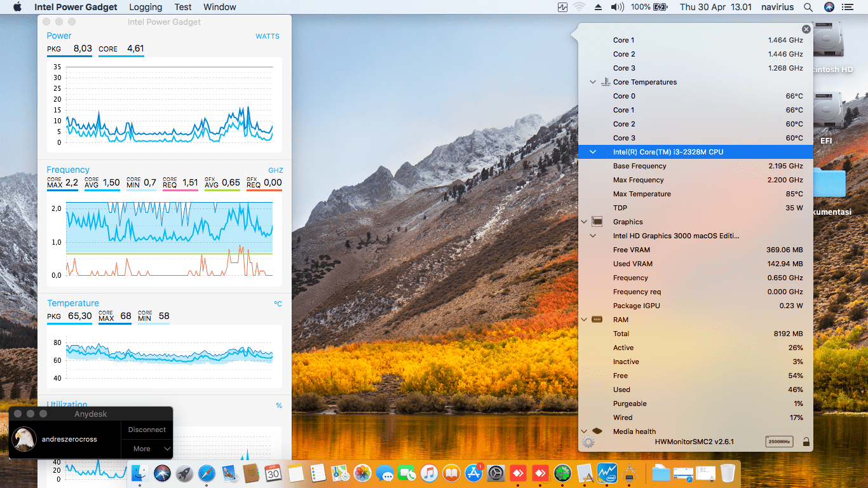Screen dimensions: 868x488
Task: Collapse the Media health section
Action: pos(584,431)
